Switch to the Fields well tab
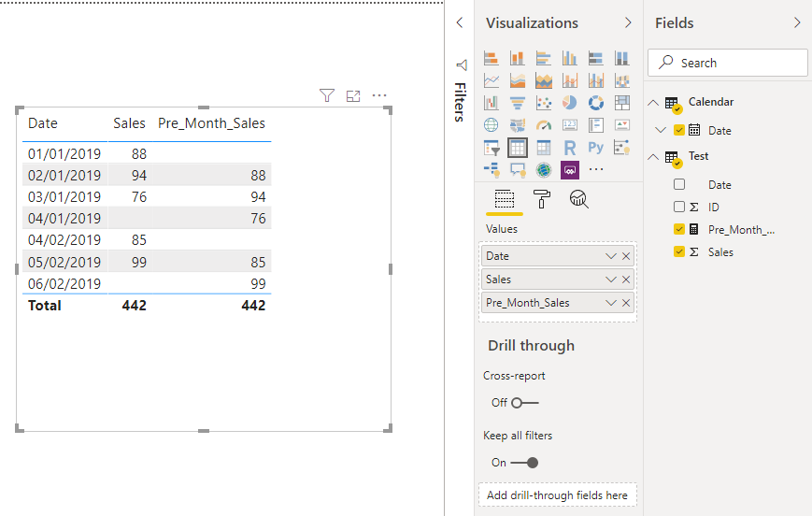This screenshot has height=516, width=812. pyautogui.click(x=505, y=199)
